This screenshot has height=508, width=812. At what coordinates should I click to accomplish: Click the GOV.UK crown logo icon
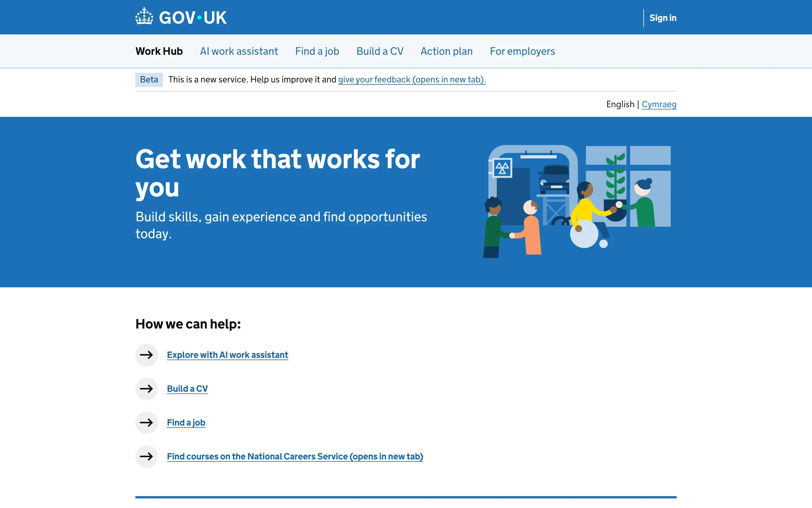[x=144, y=16]
